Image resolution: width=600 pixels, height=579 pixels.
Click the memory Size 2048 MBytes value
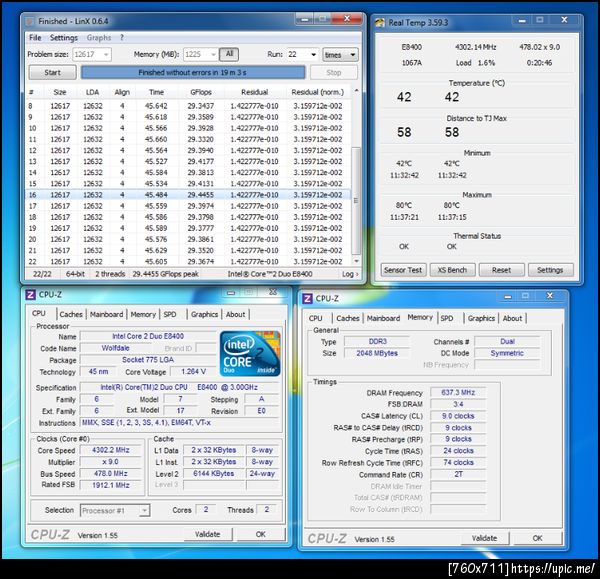point(377,353)
